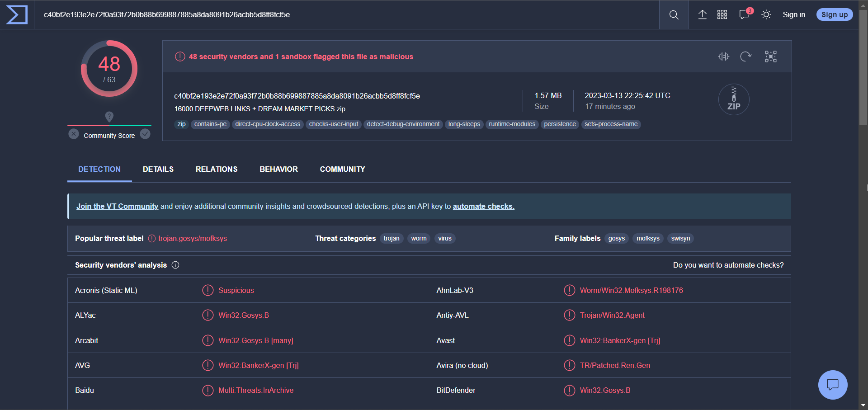
Task: Click the AhnLab-V3 Worm/Win32.Mofksys.R198176 result
Action: 632,290
